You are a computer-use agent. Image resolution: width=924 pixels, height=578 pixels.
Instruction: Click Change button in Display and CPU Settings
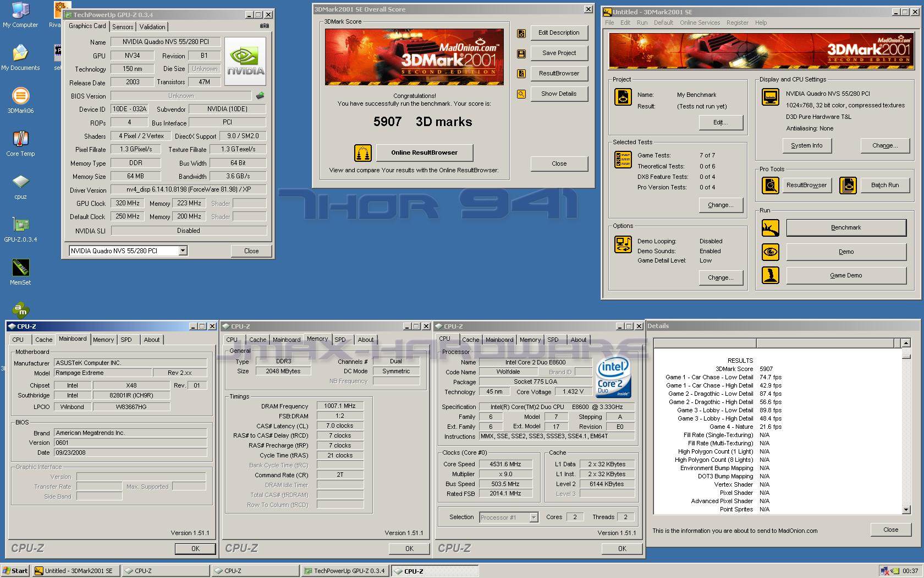pyautogui.click(x=885, y=146)
